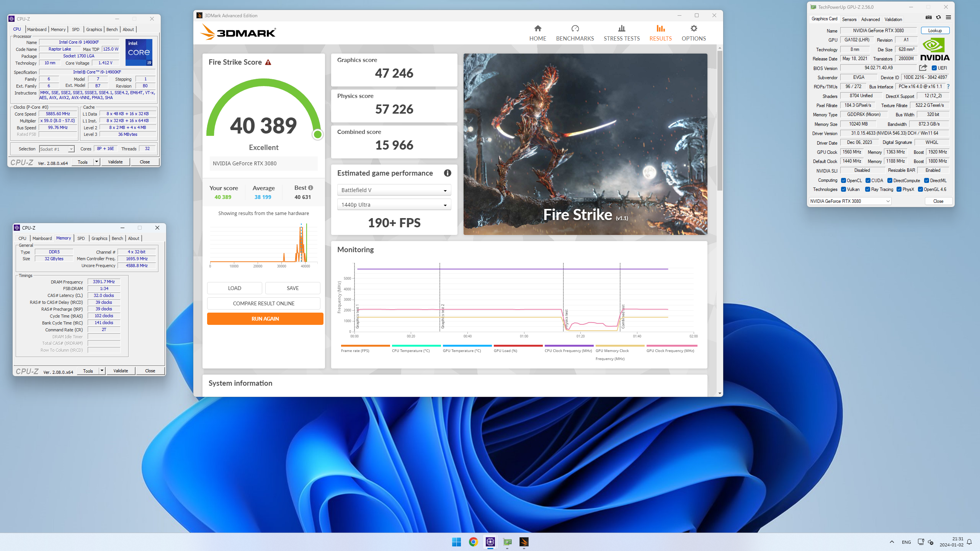
Task: Open the SPD tab in lower CPU-Z window
Action: (x=81, y=238)
